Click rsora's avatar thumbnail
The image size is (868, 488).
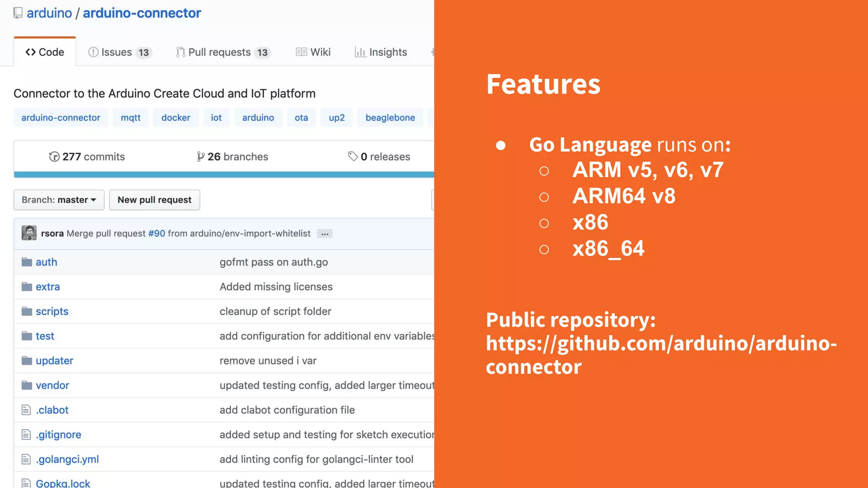point(29,233)
